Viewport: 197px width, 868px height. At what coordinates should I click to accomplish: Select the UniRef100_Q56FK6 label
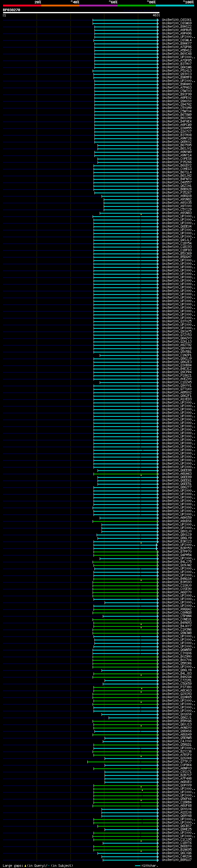click(177, 799)
